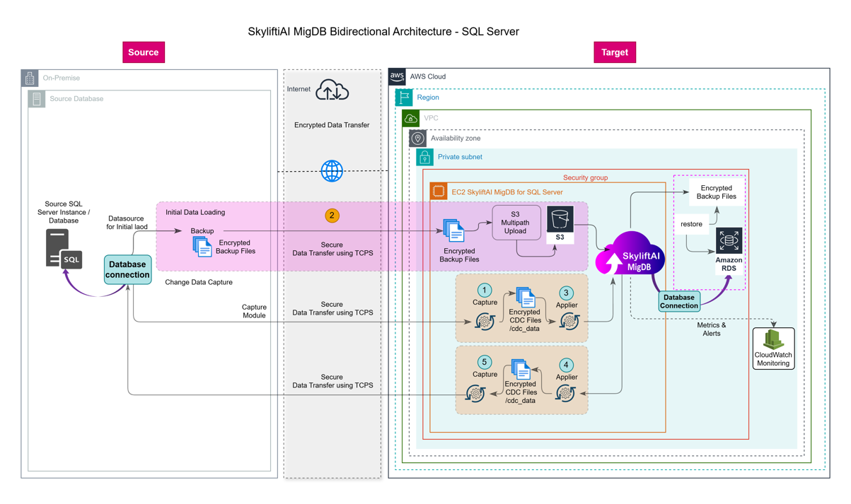
Task: Click the "CloudWatch Monitoring" label
Action: pos(773,359)
